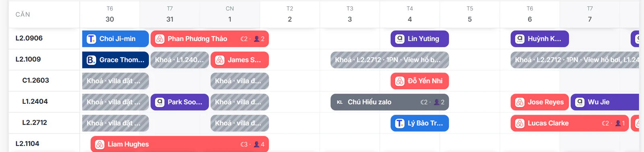The width and height of the screenshot is (644, 152).
Task: Select the T6 30 date column header
Action: coord(110,14)
